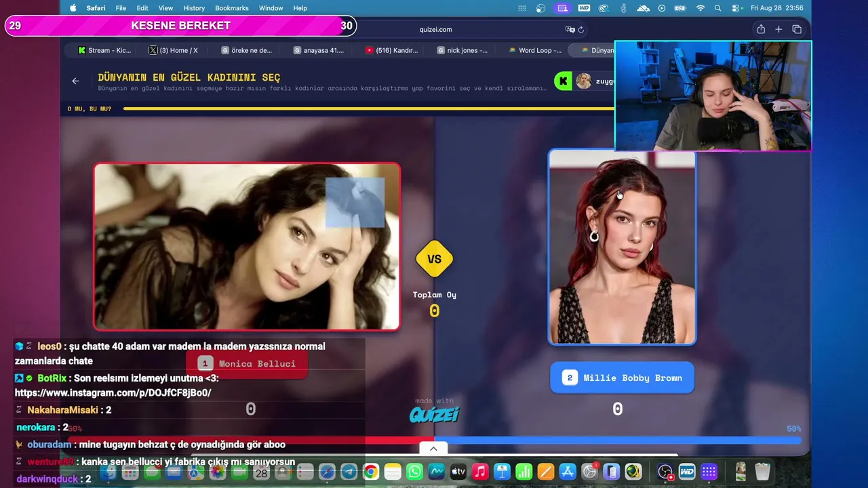
Task: Open the History menu
Action: pos(194,8)
